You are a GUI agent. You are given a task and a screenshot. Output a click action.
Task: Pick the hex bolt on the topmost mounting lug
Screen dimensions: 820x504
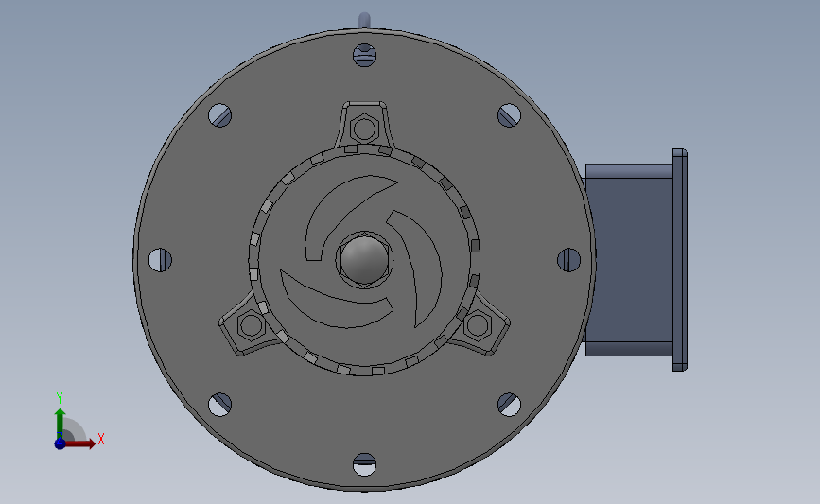pos(364,128)
